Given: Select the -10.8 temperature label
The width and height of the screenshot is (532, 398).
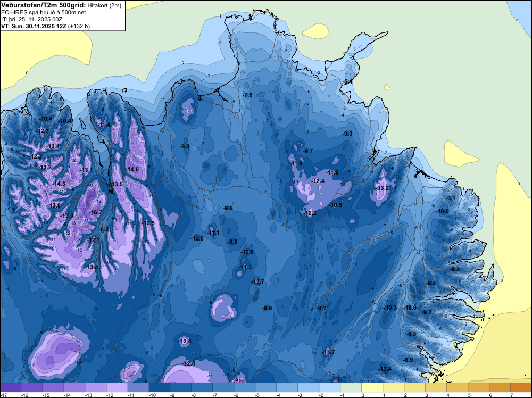Looking at the screenshot, I should pos(197,238).
